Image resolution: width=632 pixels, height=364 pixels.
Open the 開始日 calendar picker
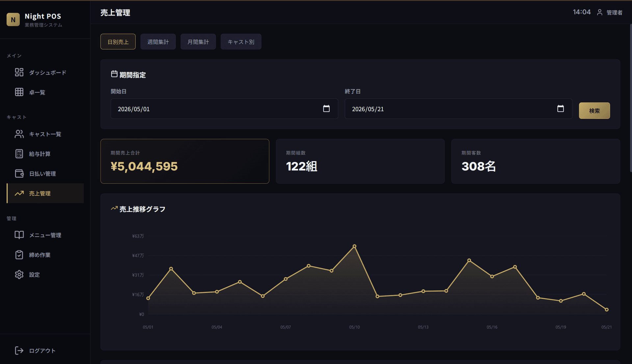coord(326,109)
